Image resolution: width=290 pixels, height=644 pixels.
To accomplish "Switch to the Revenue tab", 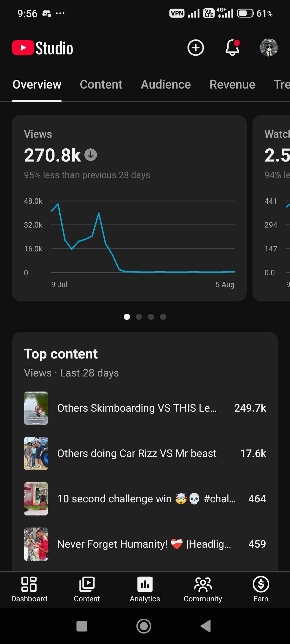I will coord(232,85).
